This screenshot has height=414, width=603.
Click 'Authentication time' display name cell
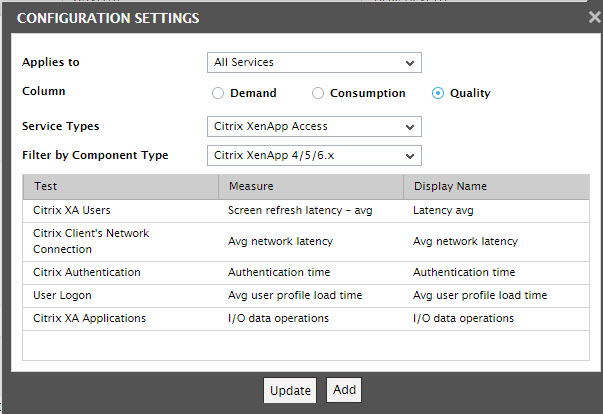pyautogui.click(x=496, y=273)
